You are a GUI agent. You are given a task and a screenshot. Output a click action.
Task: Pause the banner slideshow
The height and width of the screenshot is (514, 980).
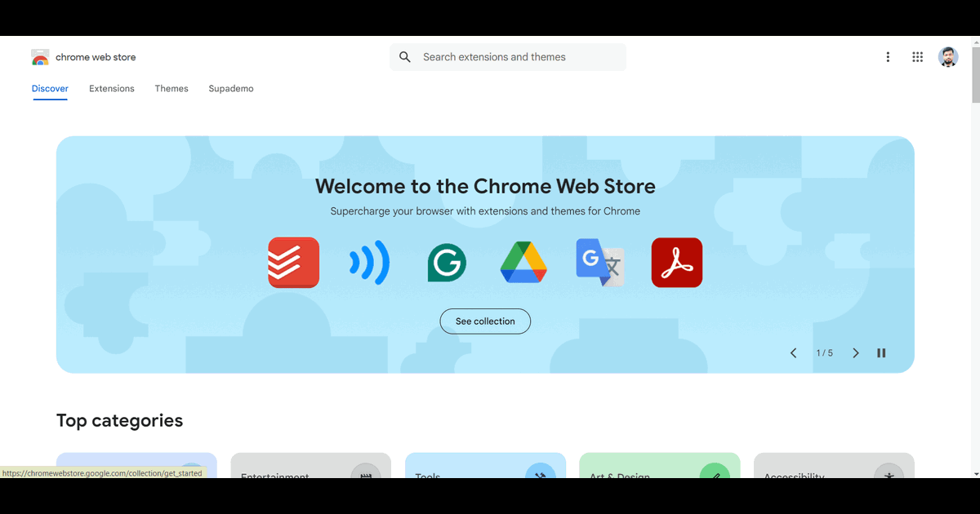click(x=881, y=353)
